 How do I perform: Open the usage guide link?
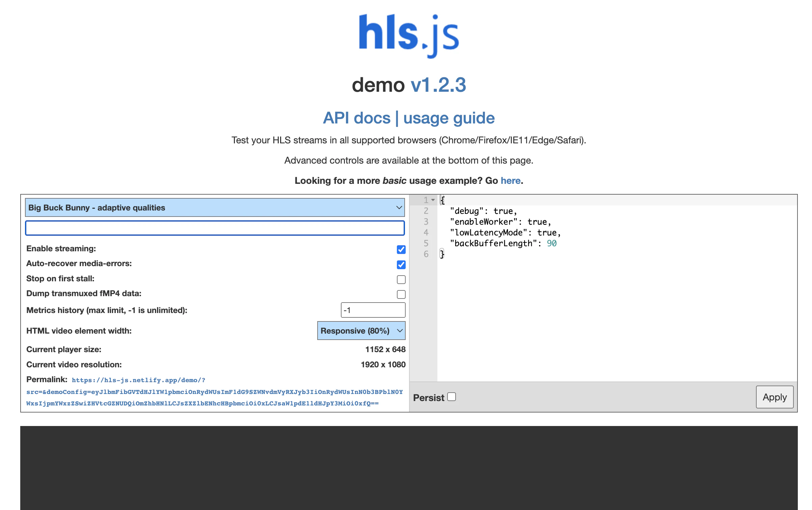point(449,118)
